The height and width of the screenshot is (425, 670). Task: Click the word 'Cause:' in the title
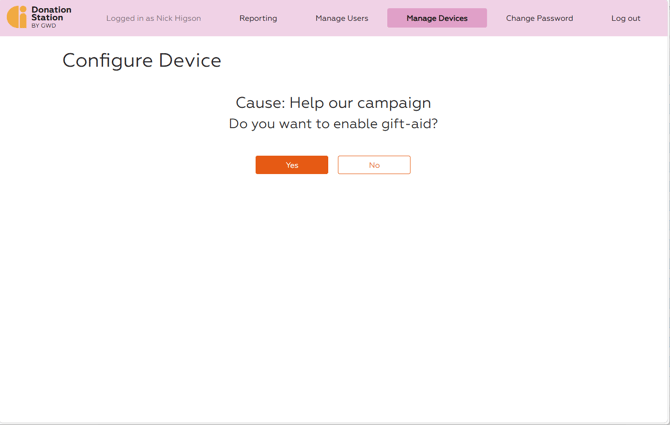(x=260, y=102)
